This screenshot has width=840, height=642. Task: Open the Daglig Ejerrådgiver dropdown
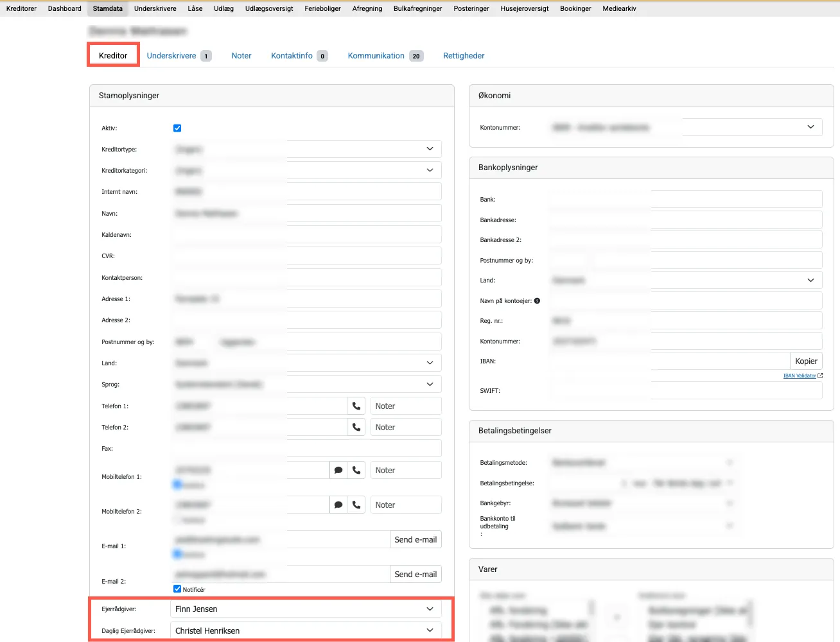point(306,630)
